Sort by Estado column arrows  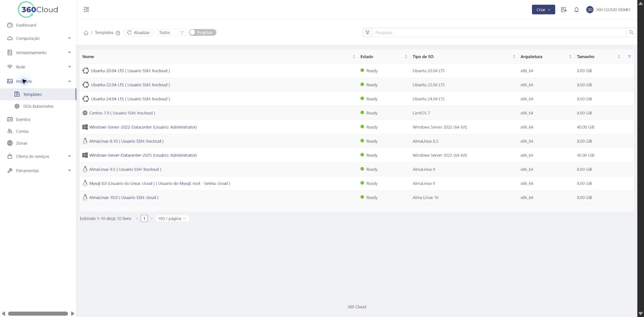[406, 57]
